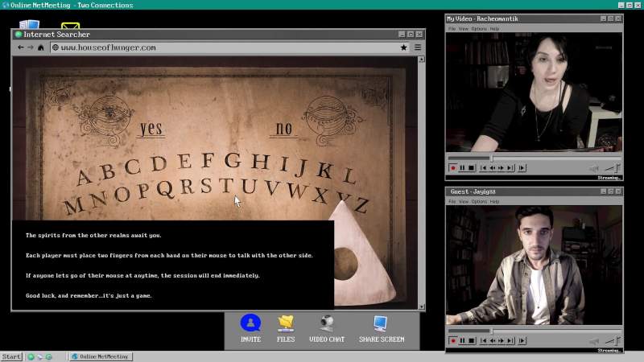Open the Internet Searcher hamburger menu

point(418,47)
